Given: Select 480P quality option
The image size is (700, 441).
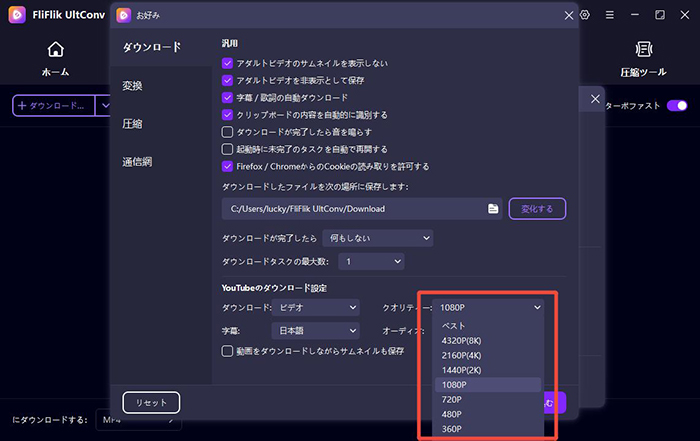Looking at the screenshot, I should [x=488, y=414].
